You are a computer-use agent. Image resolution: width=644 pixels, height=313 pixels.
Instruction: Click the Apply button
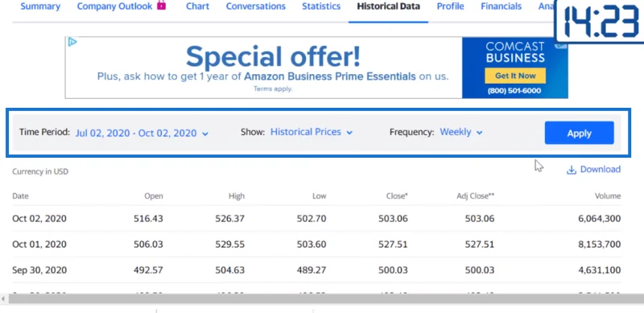click(x=579, y=133)
